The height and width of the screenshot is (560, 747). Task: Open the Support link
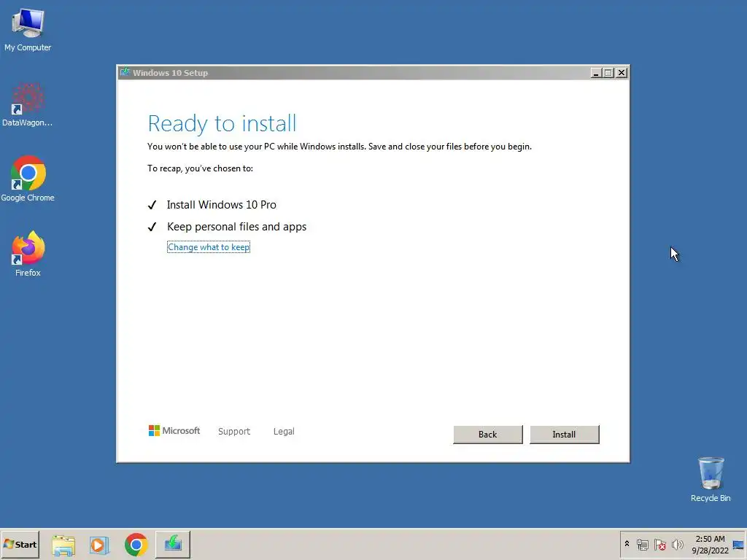(x=234, y=432)
